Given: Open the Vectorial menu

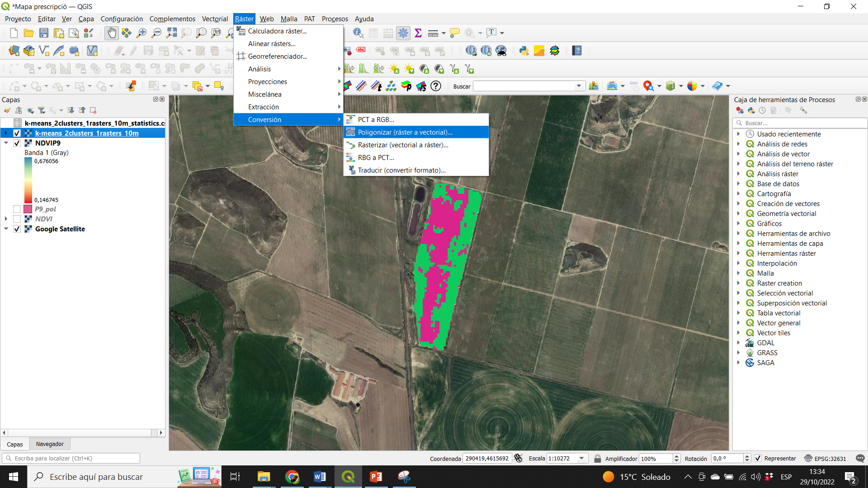Looking at the screenshot, I should coord(215,19).
